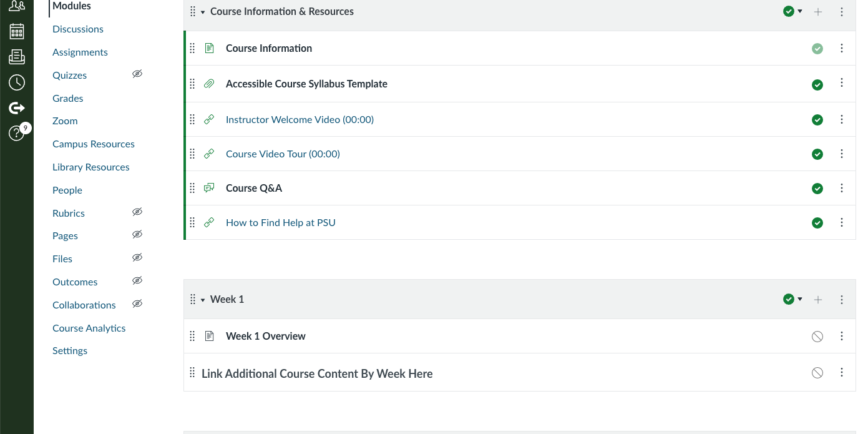Open Grades in course navigation
The image size is (868, 434).
67,99
